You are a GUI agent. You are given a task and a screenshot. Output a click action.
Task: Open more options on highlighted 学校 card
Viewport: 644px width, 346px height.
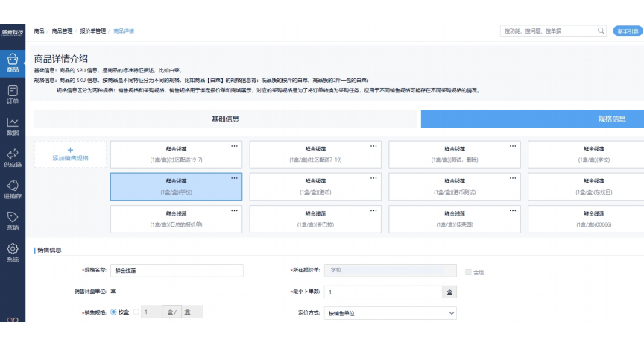tap(234, 178)
